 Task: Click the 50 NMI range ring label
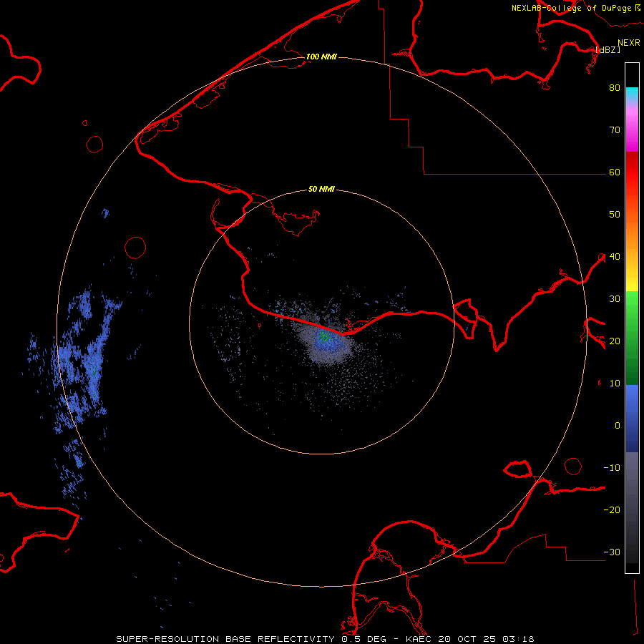pyautogui.click(x=321, y=189)
